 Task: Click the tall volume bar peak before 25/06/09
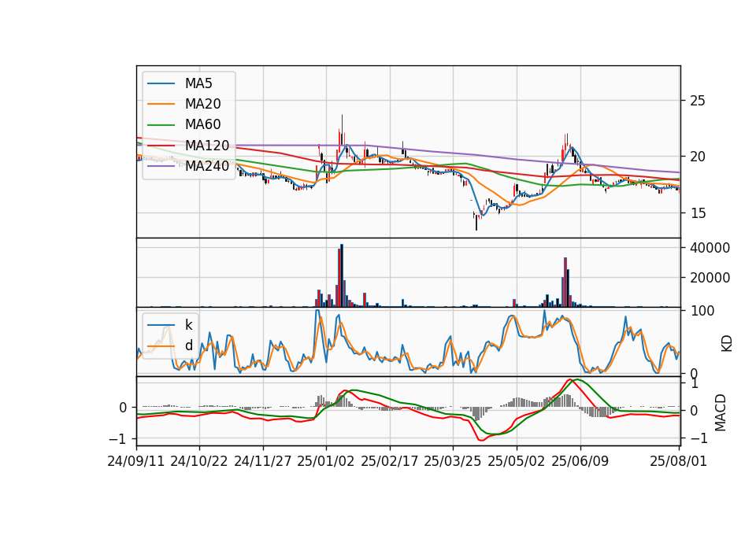click(565, 282)
